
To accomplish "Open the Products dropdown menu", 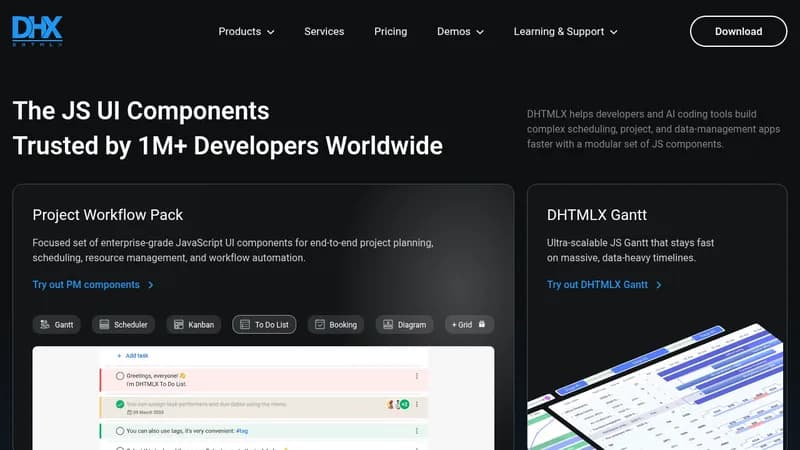I will click(246, 32).
